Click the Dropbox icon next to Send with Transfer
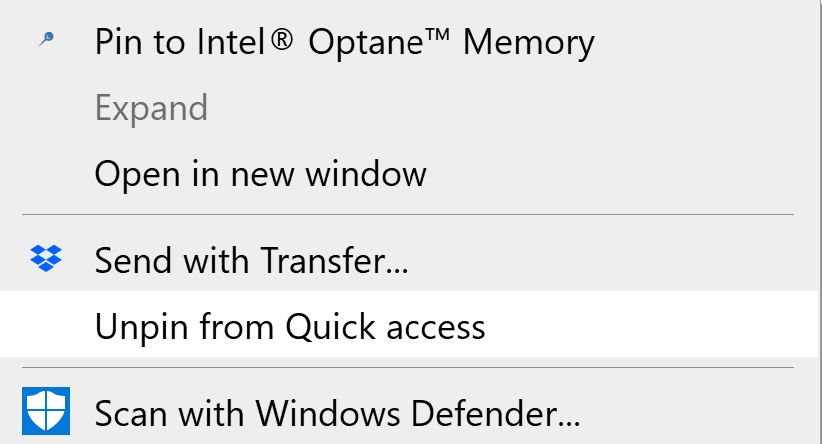822x444 pixels. tap(46, 258)
